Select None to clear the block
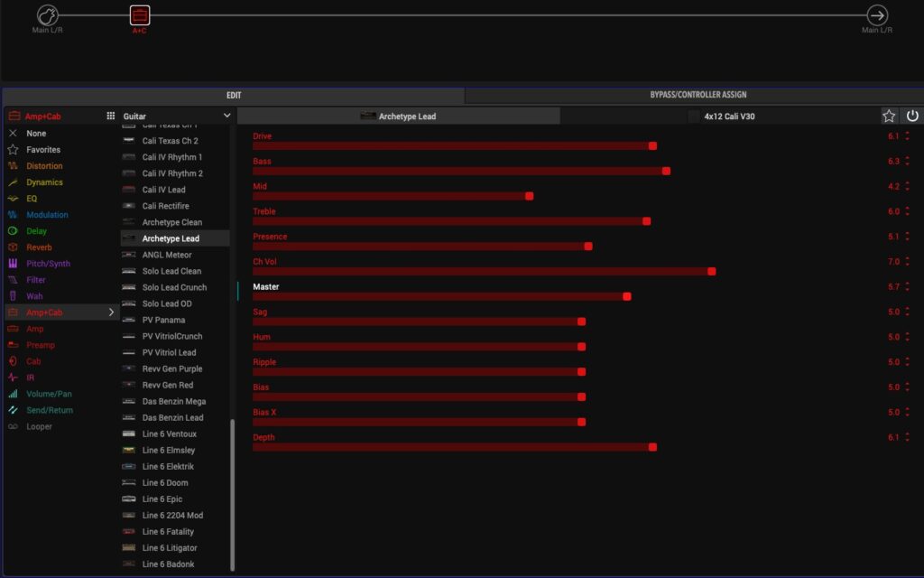The image size is (924, 578). pos(36,134)
